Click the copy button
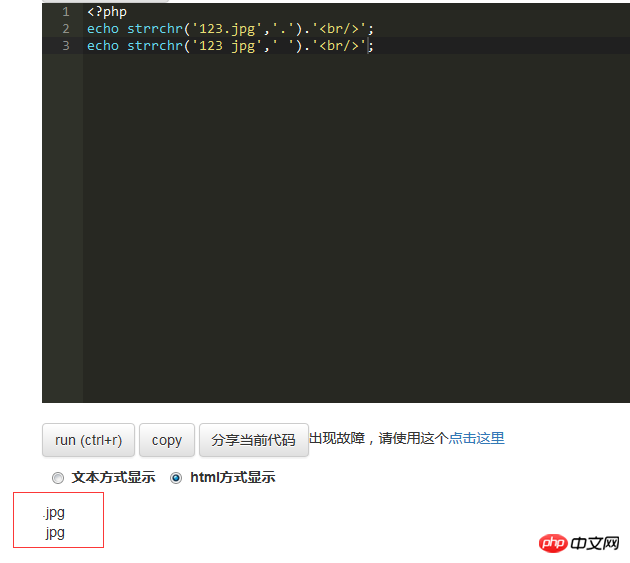Viewport: 630px width, 563px height. [167, 440]
